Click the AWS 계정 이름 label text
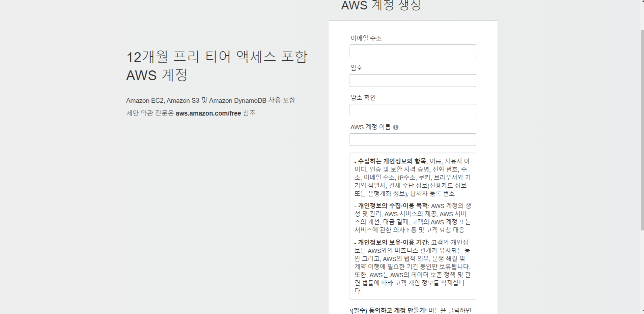This screenshot has width=644, height=314. click(x=370, y=127)
